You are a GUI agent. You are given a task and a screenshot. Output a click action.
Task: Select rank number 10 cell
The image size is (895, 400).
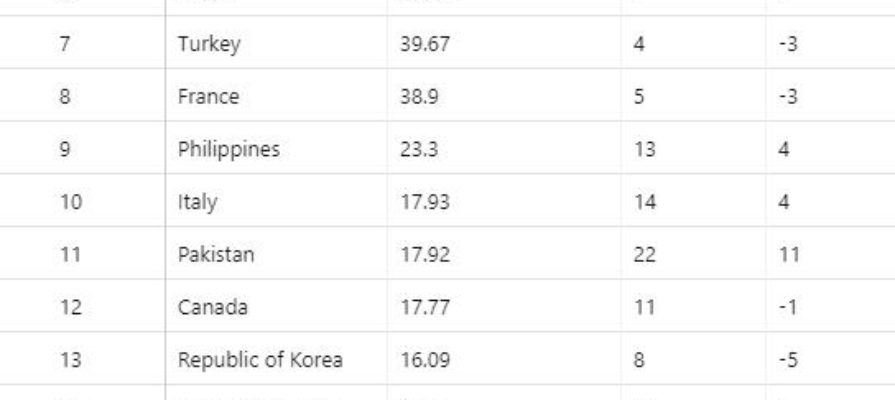[x=83, y=201]
